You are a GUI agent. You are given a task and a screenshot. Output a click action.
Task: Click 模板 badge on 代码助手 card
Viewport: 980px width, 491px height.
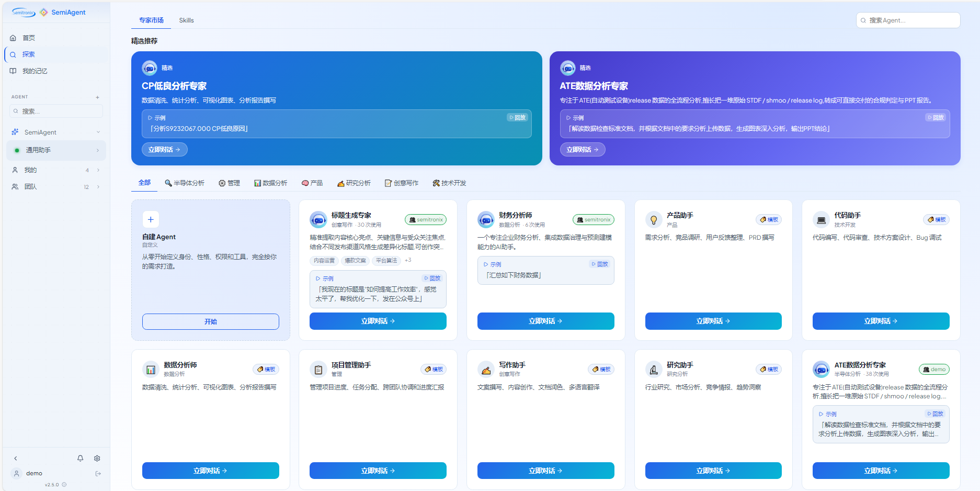tap(936, 220)
